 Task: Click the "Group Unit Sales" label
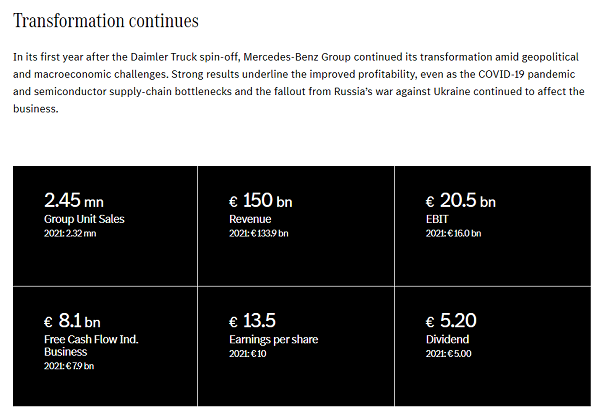pyautogui.click(x=84, y=218)
